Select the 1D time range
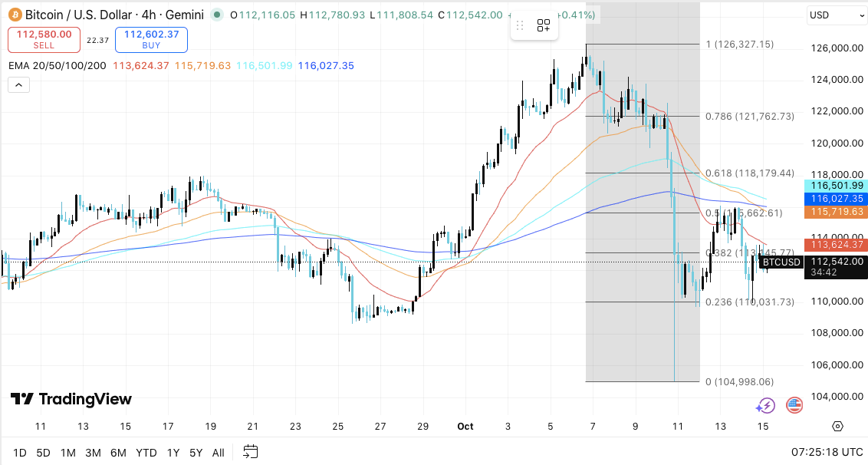This screenshot has width=868, height=465. tap(20, 453)
